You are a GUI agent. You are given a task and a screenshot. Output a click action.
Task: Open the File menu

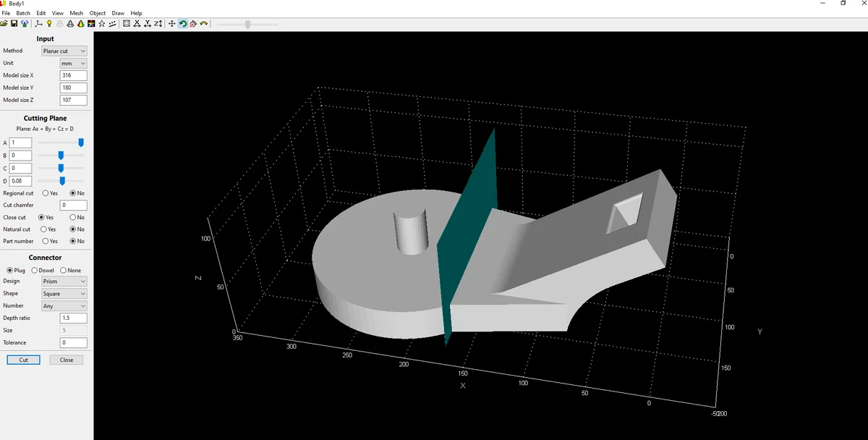(6, 13)
